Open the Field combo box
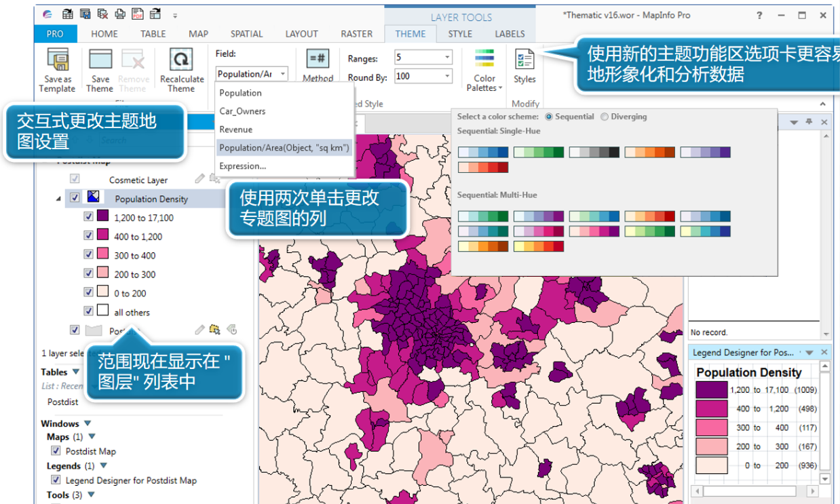Image resolution: width=840 pixels, height=504 pixels. pos(252,74)
